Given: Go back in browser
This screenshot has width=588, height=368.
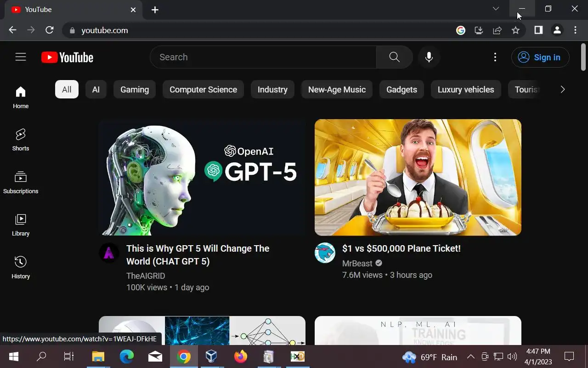Looking at the screenshot, I should coord(12,30).
